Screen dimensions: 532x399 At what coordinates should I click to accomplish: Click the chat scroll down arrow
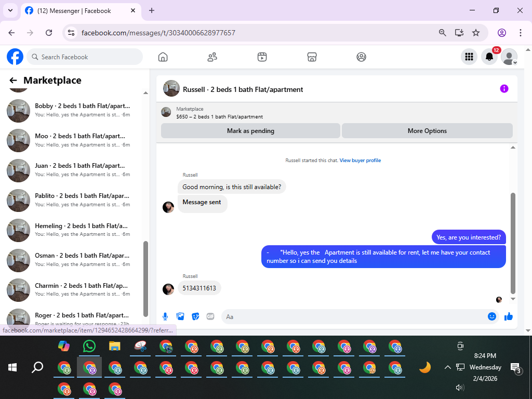pyautogui.click(x=513, y=299)
